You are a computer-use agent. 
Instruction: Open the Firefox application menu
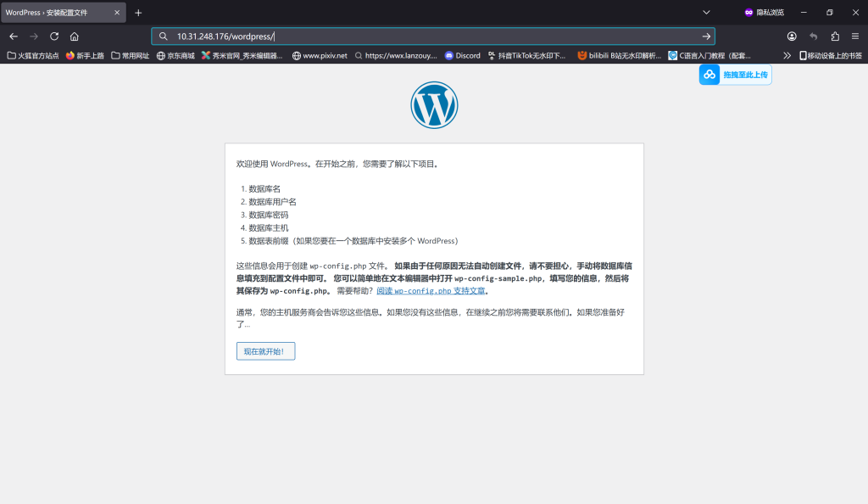855,36
